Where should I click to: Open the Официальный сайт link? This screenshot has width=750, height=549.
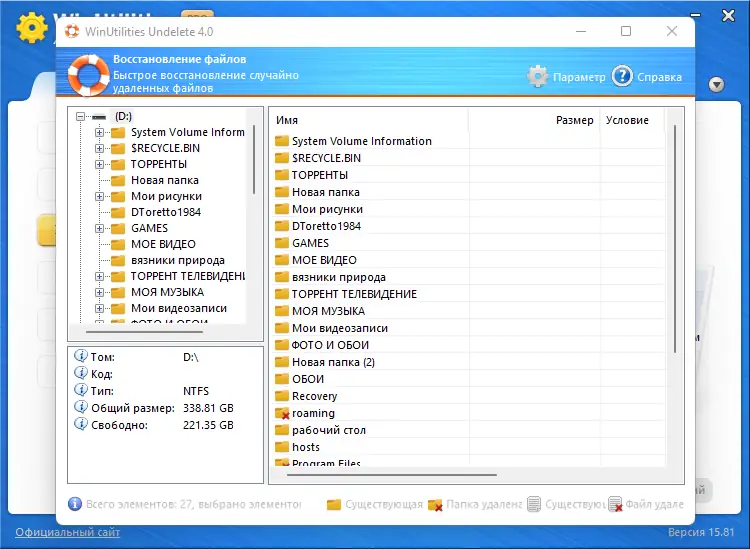pos(67,532)
